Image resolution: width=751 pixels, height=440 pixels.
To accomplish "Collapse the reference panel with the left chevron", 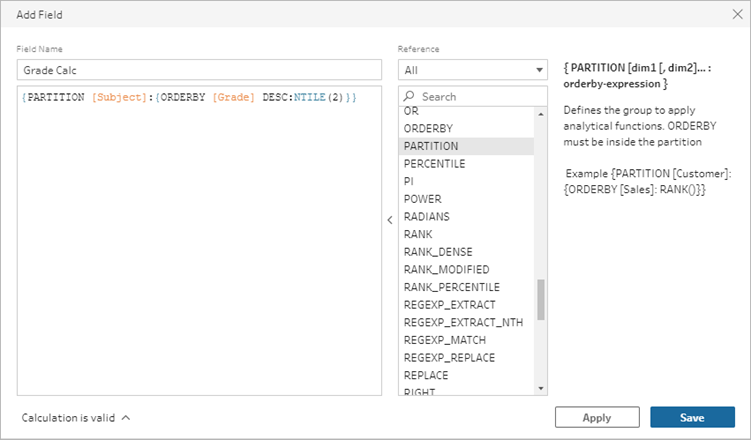I will [390, 220].
